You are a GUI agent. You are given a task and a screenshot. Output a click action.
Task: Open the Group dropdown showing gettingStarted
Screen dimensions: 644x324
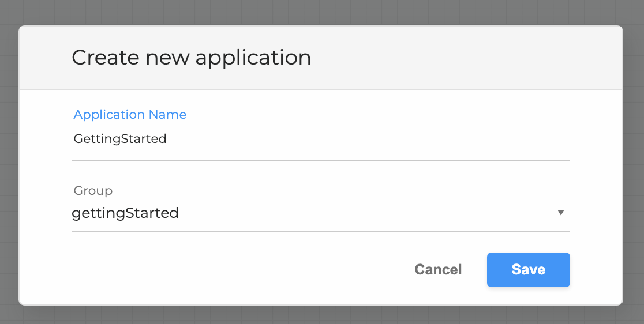(320, 213)
